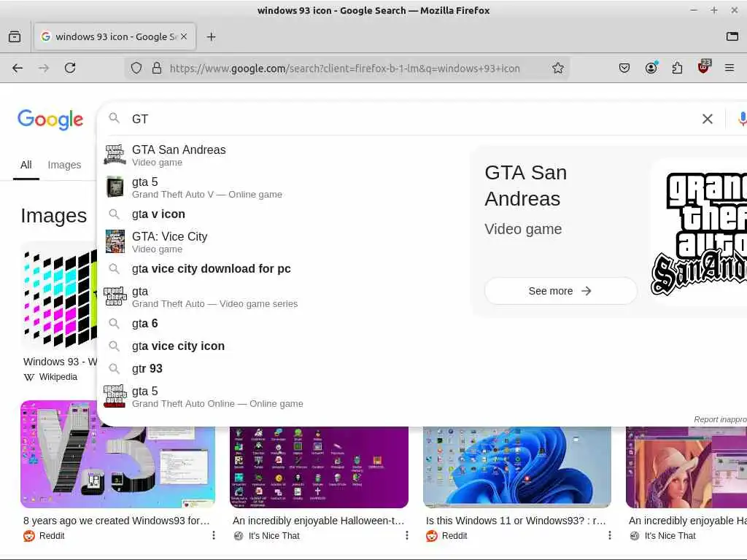Open more options for the Windows 11 Reddit result
The image size is (747, 560).
pyautogui.click(x=610, y=535)
